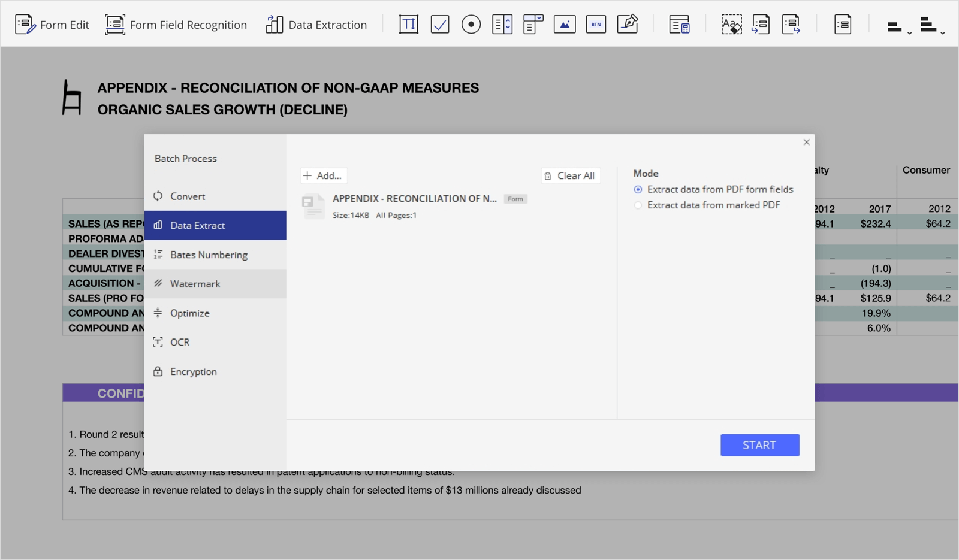Select the signature field tool
Viewport: 959px width, 560px height.
tap(627, 25)
